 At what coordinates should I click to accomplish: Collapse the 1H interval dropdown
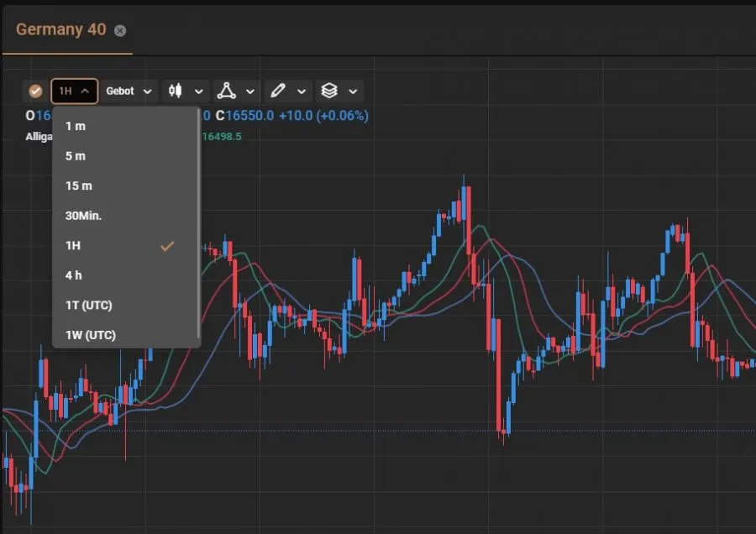pos(75,90)
